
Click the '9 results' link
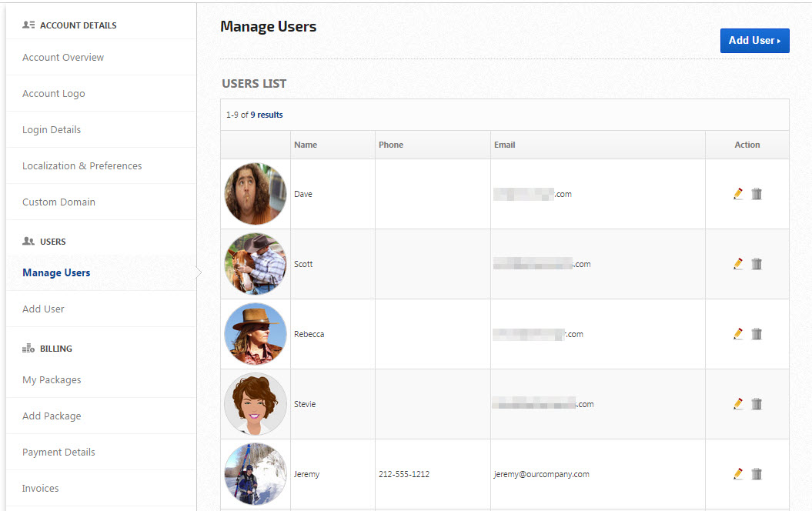pos(267,115)
